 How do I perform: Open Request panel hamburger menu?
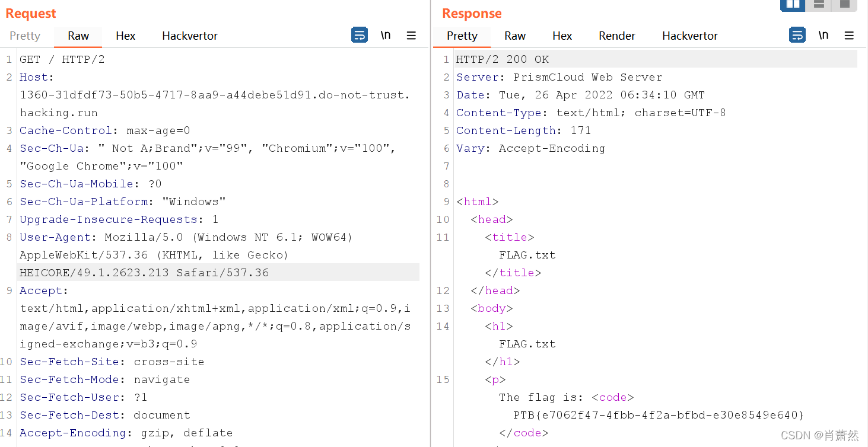pyautogui.click(x=411, y=36)
